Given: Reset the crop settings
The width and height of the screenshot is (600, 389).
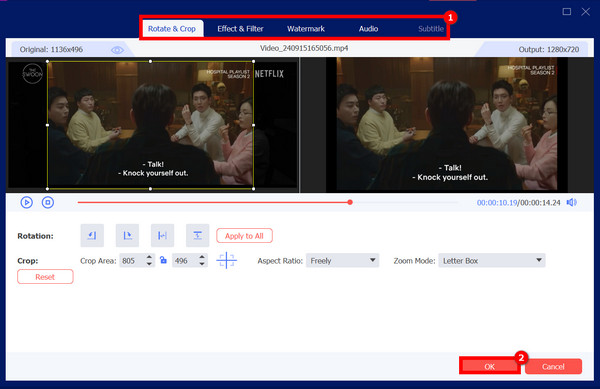Looking at the screenshot, I should [x=45, y=277].
